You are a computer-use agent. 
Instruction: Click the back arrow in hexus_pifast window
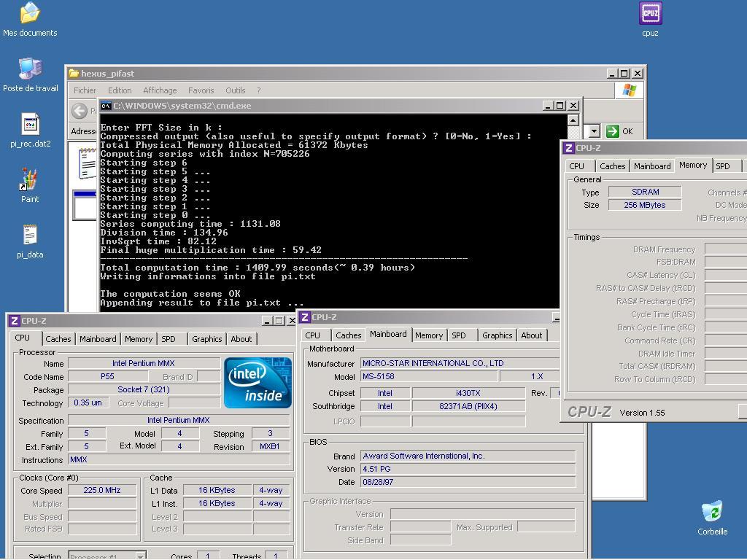tap(80, 111)
